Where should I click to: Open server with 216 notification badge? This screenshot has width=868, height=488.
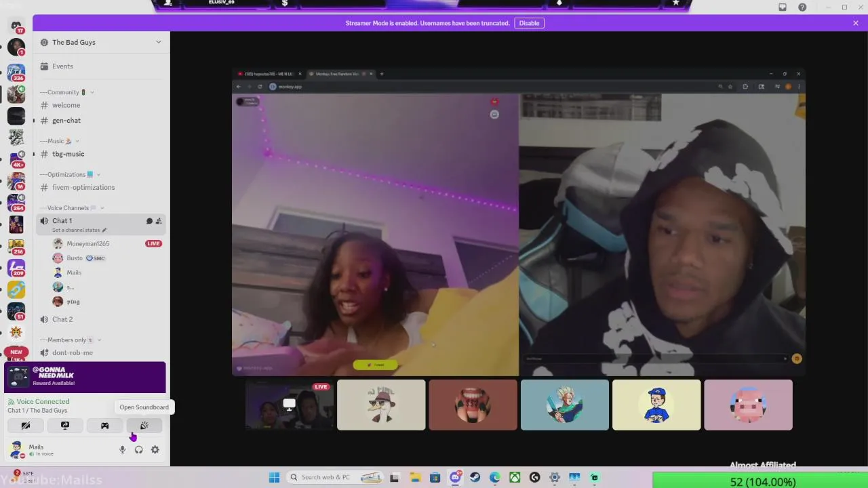coord(16,245)
